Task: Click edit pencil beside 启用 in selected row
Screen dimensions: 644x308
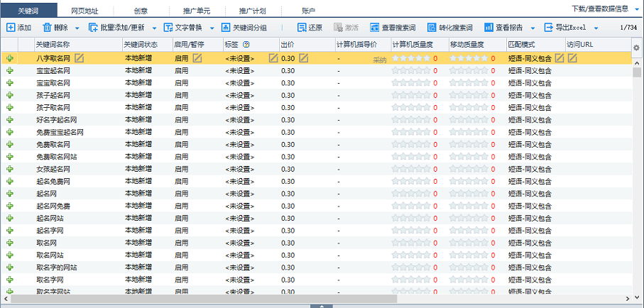Action: (x=197, y=58)
